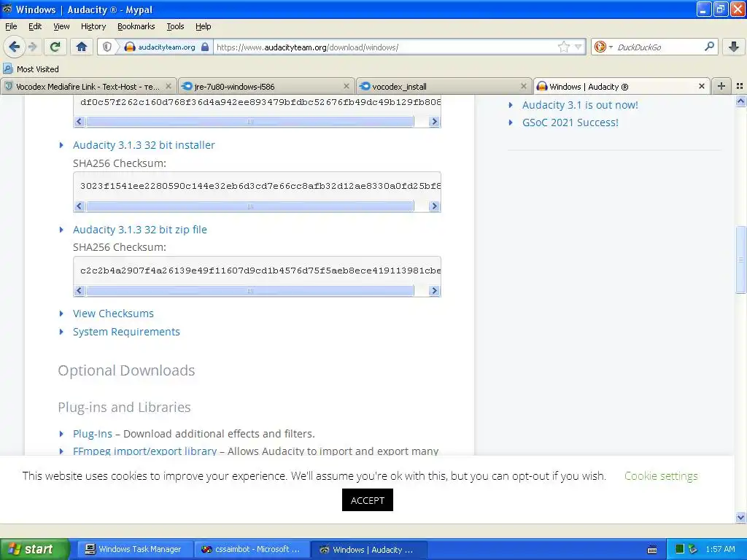Open the Plug-Ins link
This screenshot has width=747, height=560.
[93, 434]
